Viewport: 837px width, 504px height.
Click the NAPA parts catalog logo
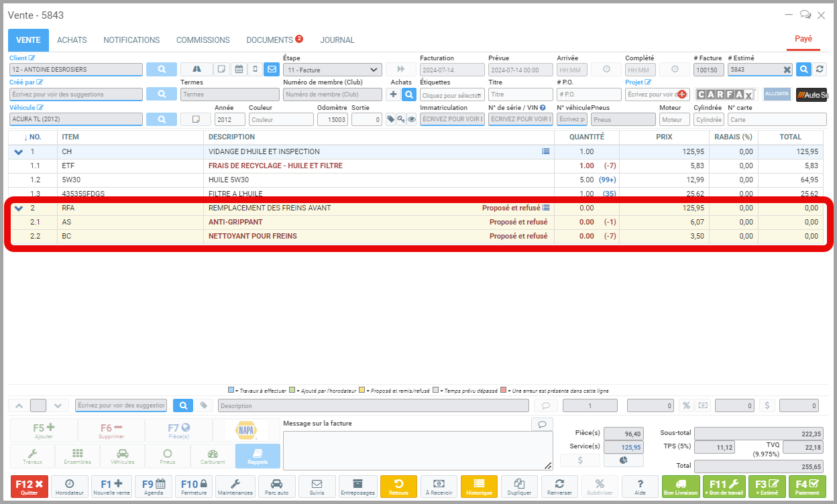tap(245, 430)
